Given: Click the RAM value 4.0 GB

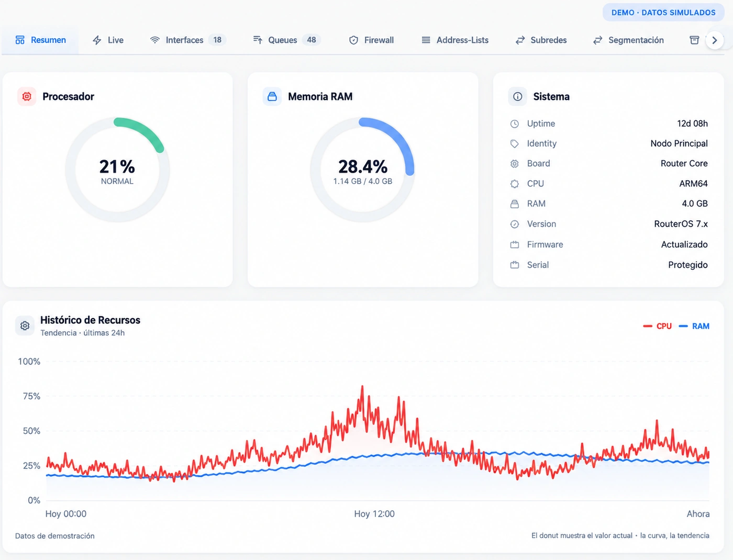Looking at the screenshot, I should pyautogui.click(x=695, y=204).
